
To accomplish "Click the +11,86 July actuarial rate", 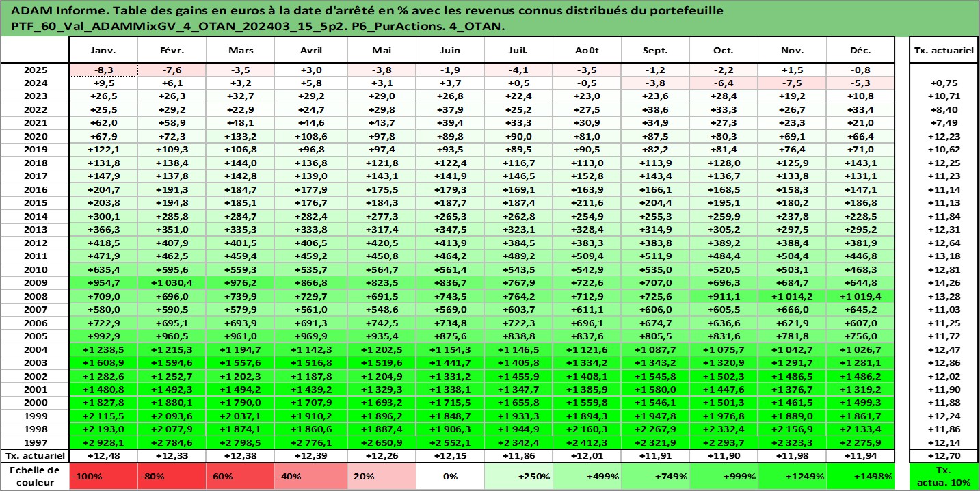I will click(x=518, y=455).
